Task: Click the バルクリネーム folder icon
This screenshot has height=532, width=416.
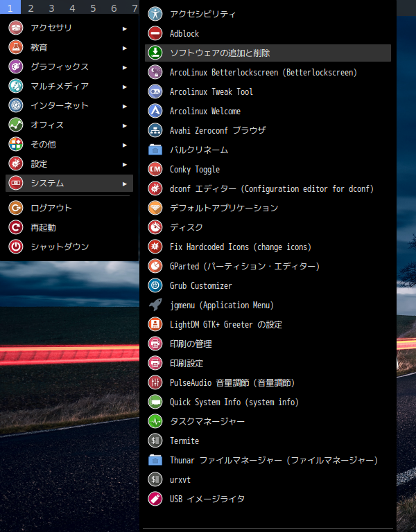Action: click(155, 150)
